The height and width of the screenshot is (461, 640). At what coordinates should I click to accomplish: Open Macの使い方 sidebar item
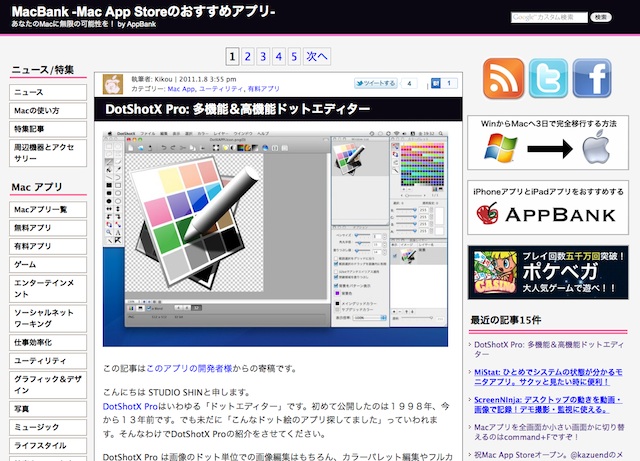pyautogui.click(x=48, y=111)
